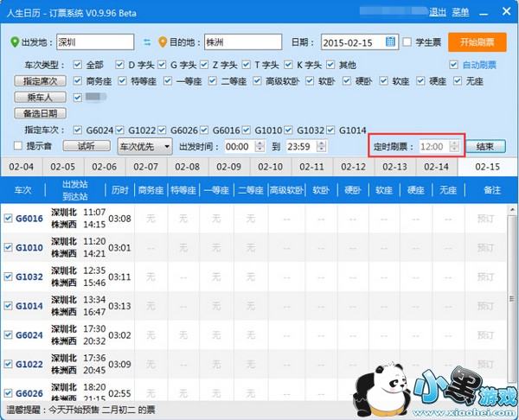Enable the 提示音 alert sound checkbox

pos(17,146)
